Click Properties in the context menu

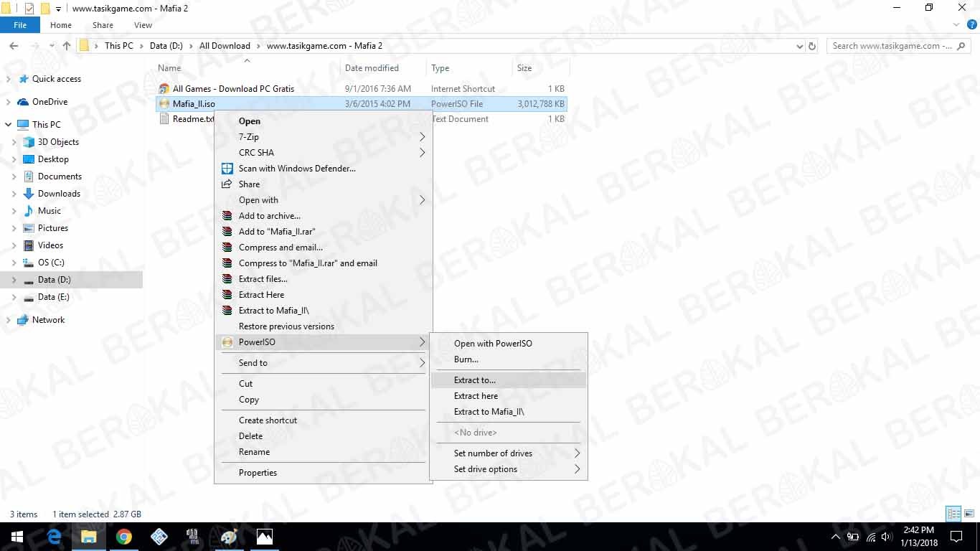click(x=324, y=473)
